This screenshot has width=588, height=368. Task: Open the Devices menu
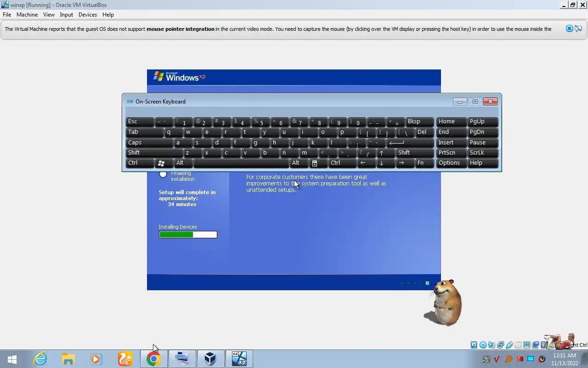click(x=88, y=15)
